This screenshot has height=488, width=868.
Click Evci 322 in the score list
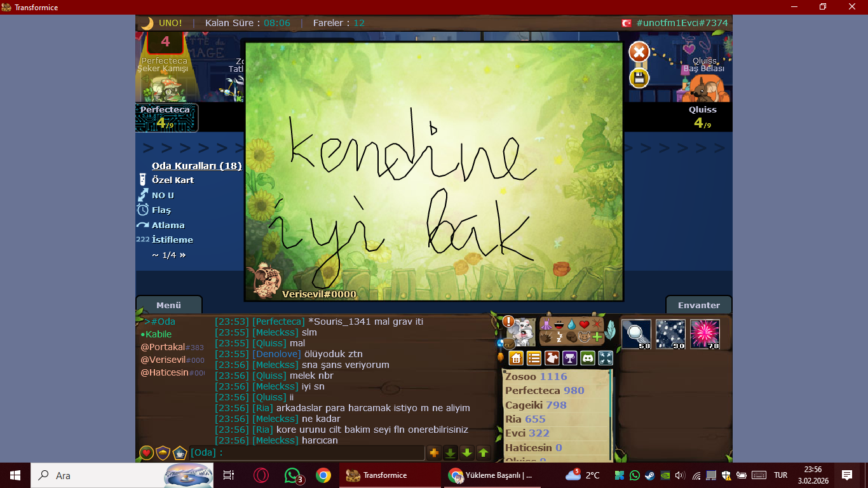click(527, 433)
